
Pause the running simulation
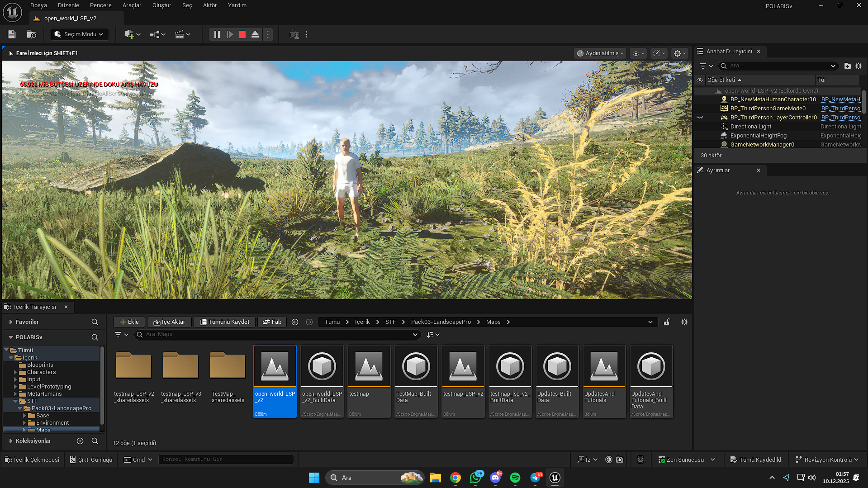point(217,34)
